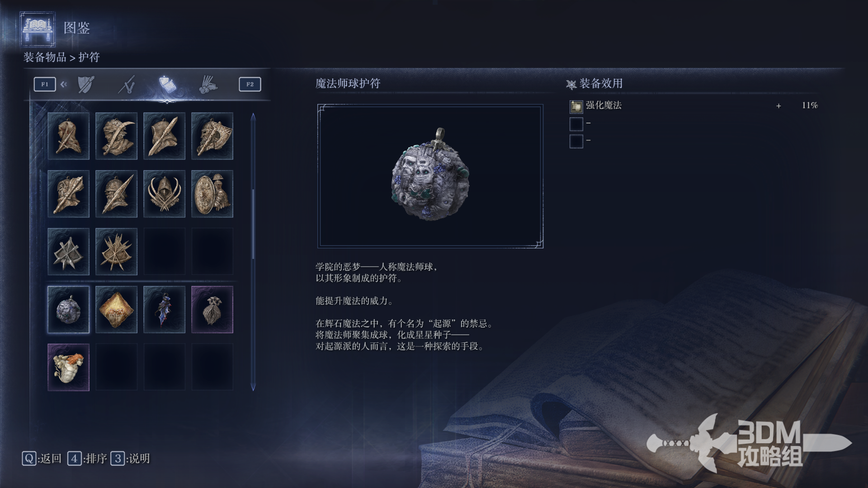Screen dimensions: 868x488
Task: Click the 排序 sort button
Action: (87, 459)
